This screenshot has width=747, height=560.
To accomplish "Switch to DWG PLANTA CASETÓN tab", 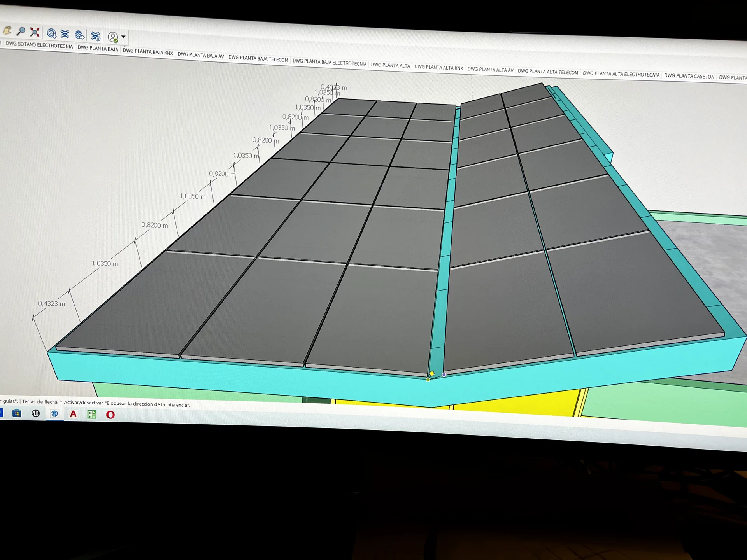I will click(689, 76).
